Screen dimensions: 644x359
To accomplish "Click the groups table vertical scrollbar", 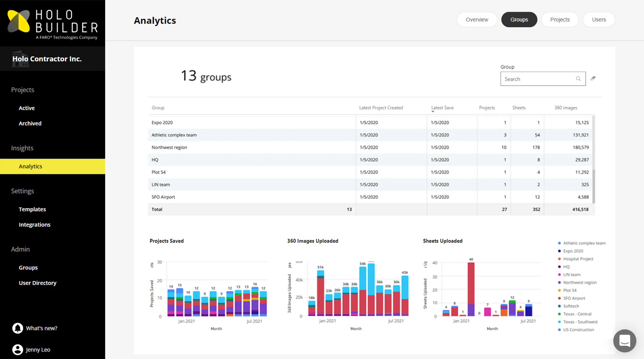I will [x=594, y=160].
